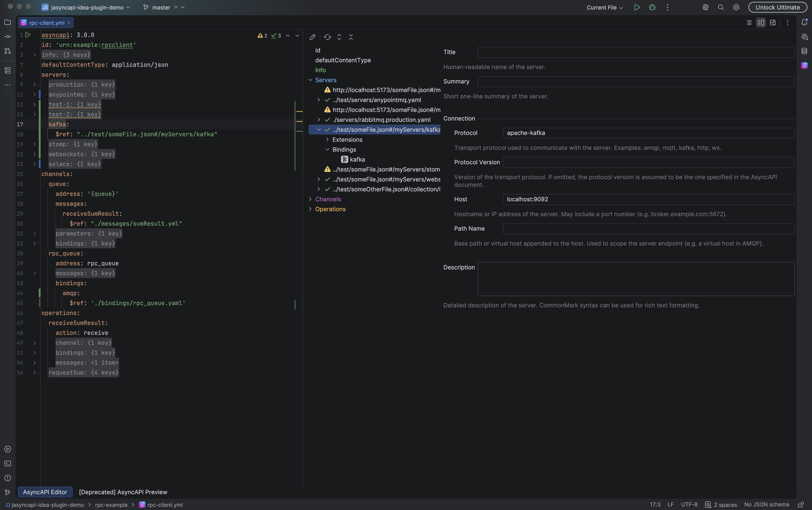
Task: Open Search Everywhere magnifier
Action: 721,7
